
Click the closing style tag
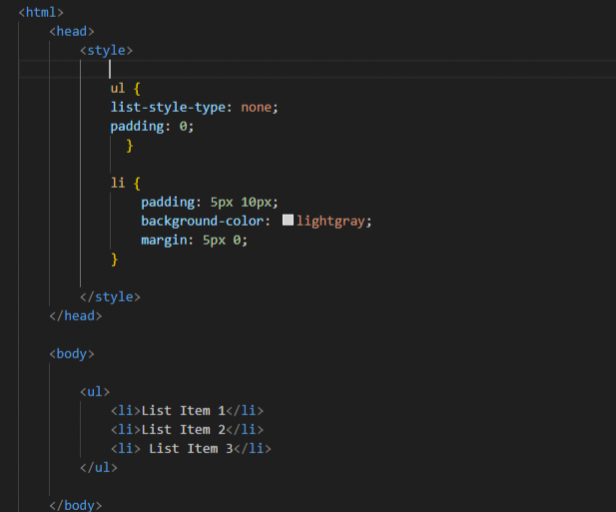click(110, 297)
